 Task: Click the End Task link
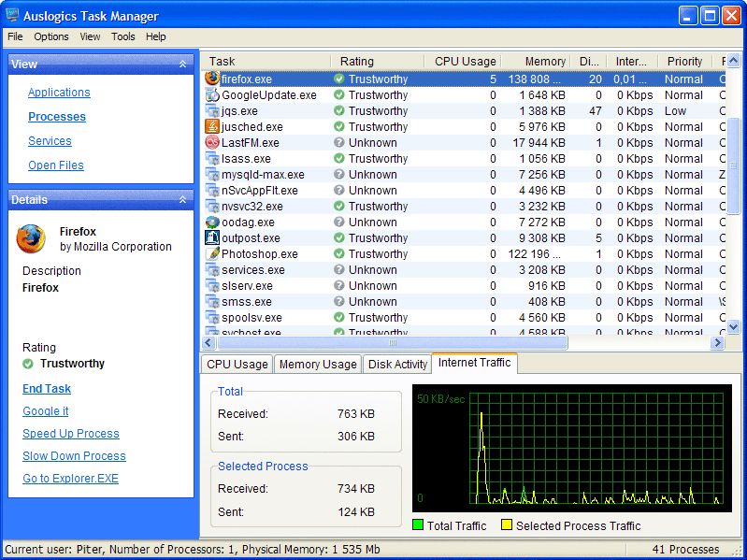pyautogui.click(x=47, y=389)
